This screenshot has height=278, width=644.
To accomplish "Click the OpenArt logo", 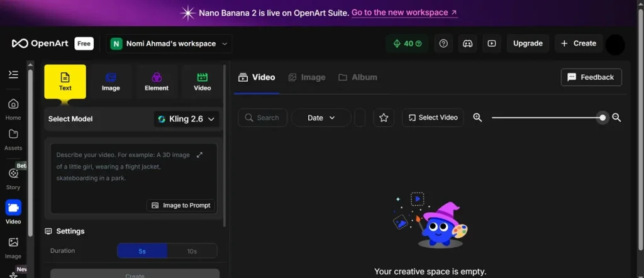I will (x=40, y=43).
